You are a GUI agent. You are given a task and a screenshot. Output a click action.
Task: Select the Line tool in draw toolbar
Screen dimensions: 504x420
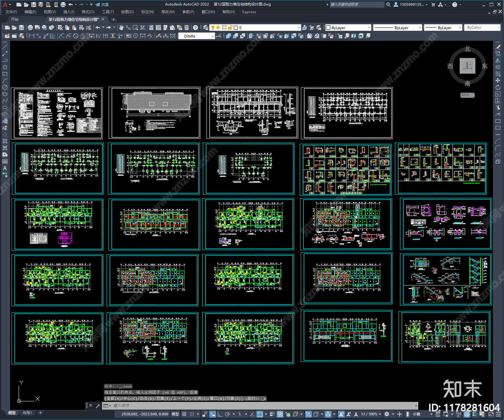[5, 47]
